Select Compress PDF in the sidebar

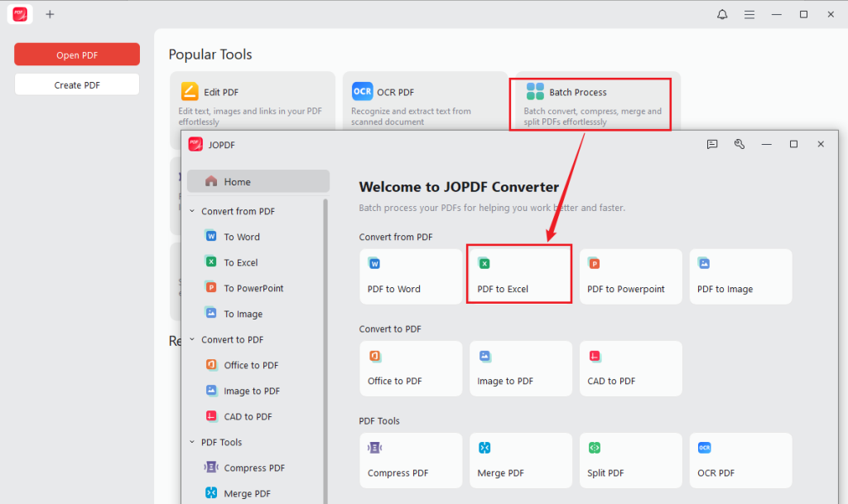click(x=254, y=468)
